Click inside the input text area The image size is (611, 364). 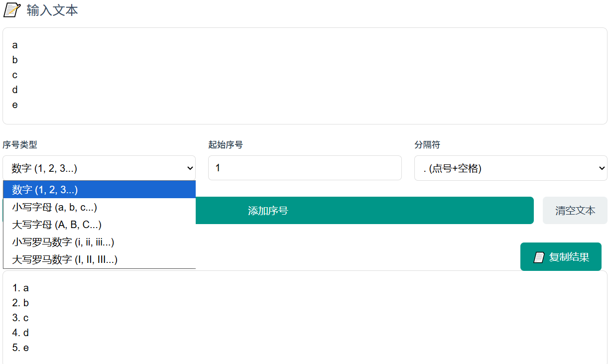(305, 76)
